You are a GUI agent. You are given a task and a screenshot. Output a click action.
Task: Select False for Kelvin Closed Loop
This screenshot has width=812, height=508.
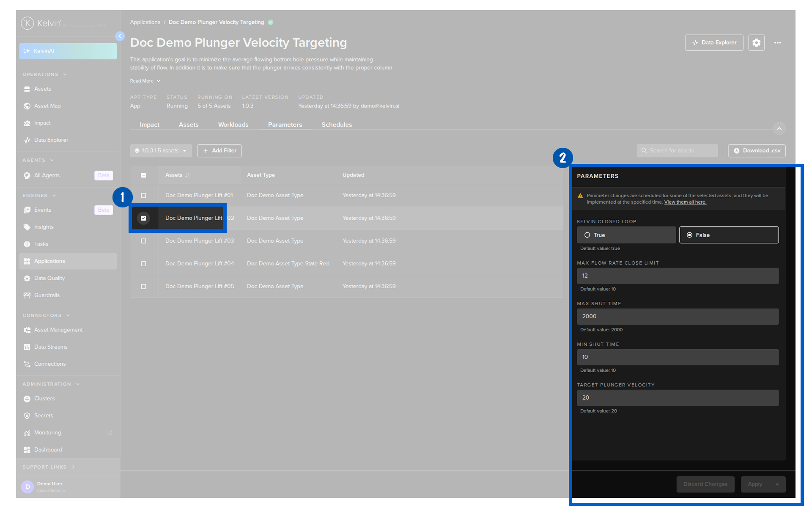tap(729, 235)
